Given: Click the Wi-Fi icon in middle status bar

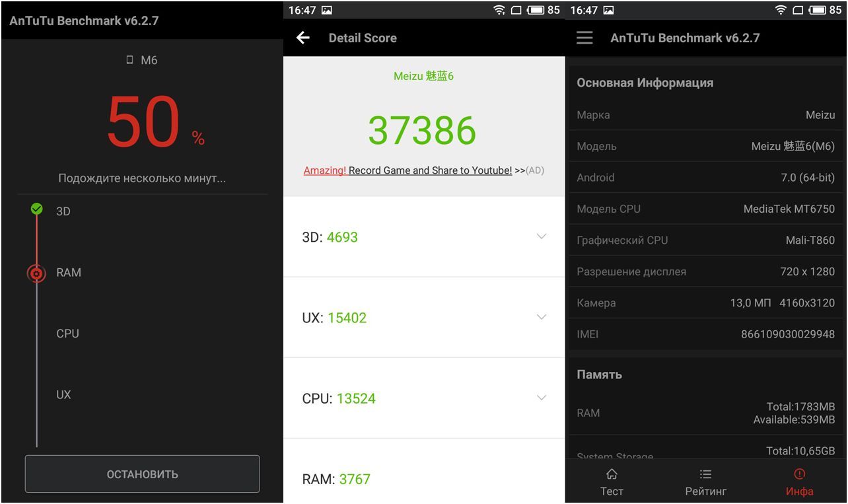Looking at the screenshot, I should point(499,10).
